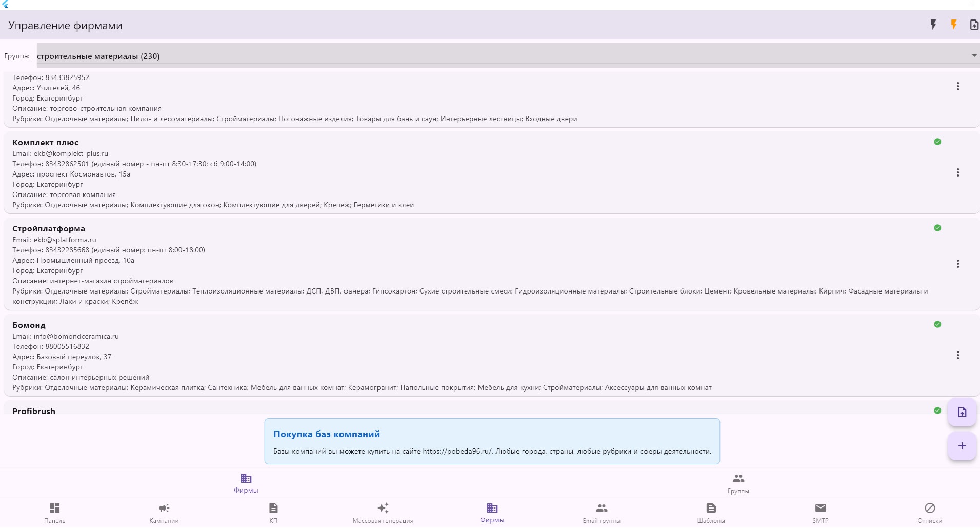Screen dimensions: 980x528
Task: Open the Email группы section
Action: (602, 513)
